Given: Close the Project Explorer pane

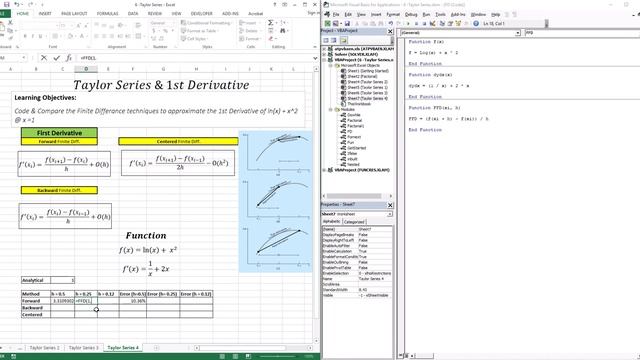Looking at the screenshot, I should [x=390, y=31].
